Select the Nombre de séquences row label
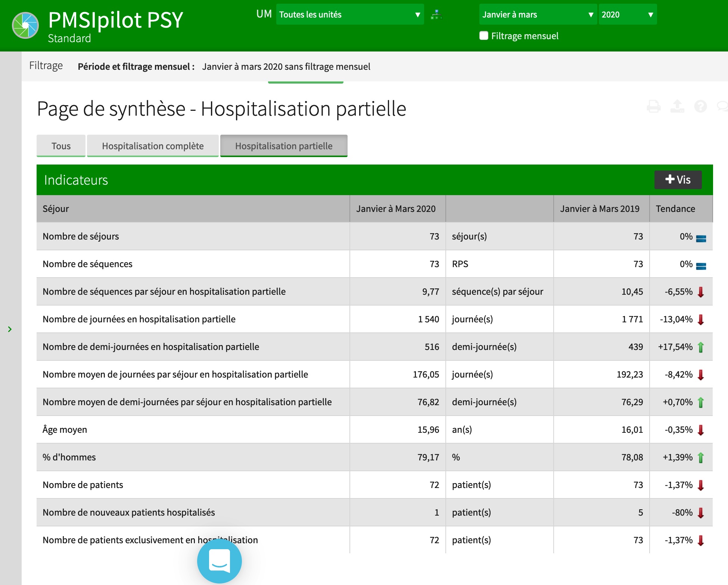 [x=87, y=264]
